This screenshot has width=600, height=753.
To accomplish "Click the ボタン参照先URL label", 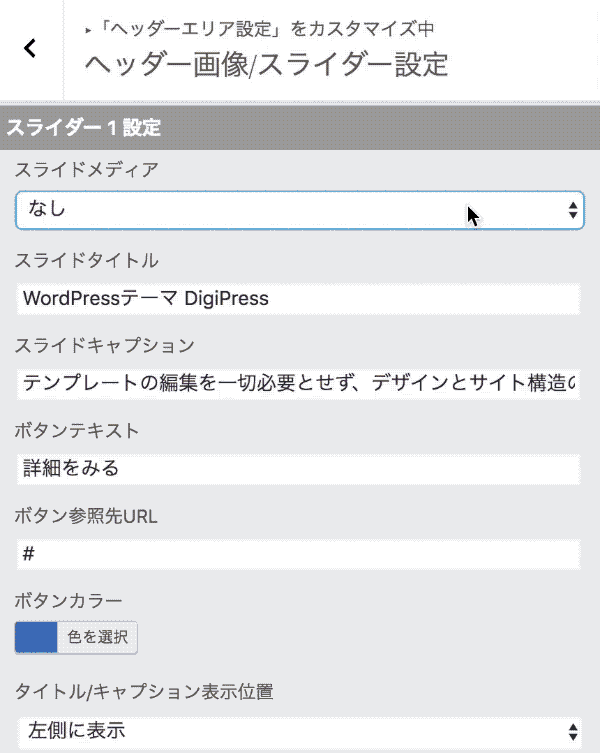I will [86, 516].
